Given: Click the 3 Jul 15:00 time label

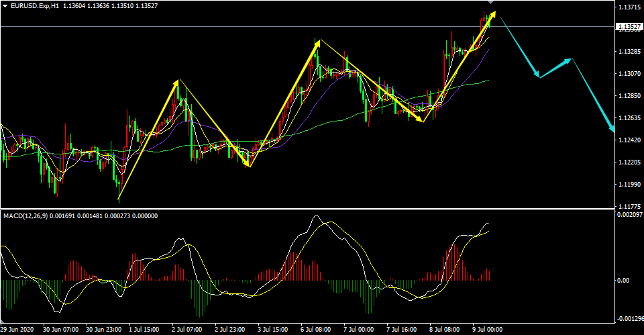Looking at the screenshot, I should tap(272, 329).
